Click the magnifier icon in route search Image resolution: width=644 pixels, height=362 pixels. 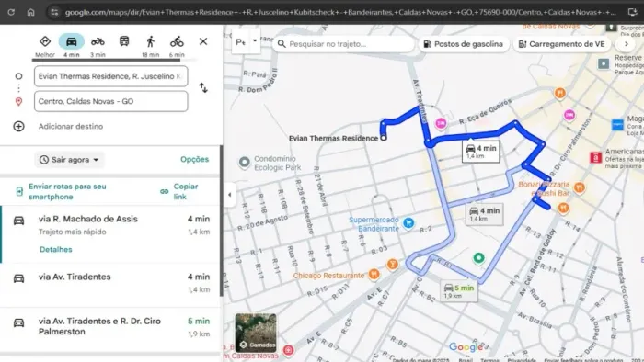click(x=282, y=44)
